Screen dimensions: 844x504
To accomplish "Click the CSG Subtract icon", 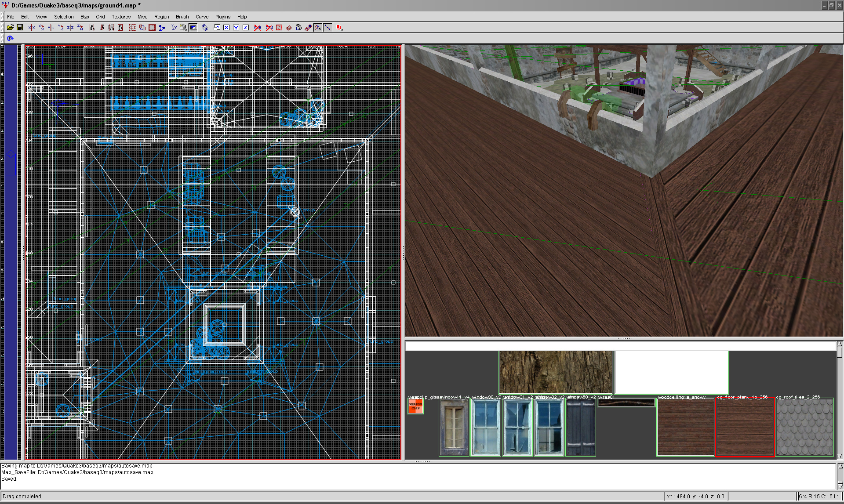I will 132,27.
